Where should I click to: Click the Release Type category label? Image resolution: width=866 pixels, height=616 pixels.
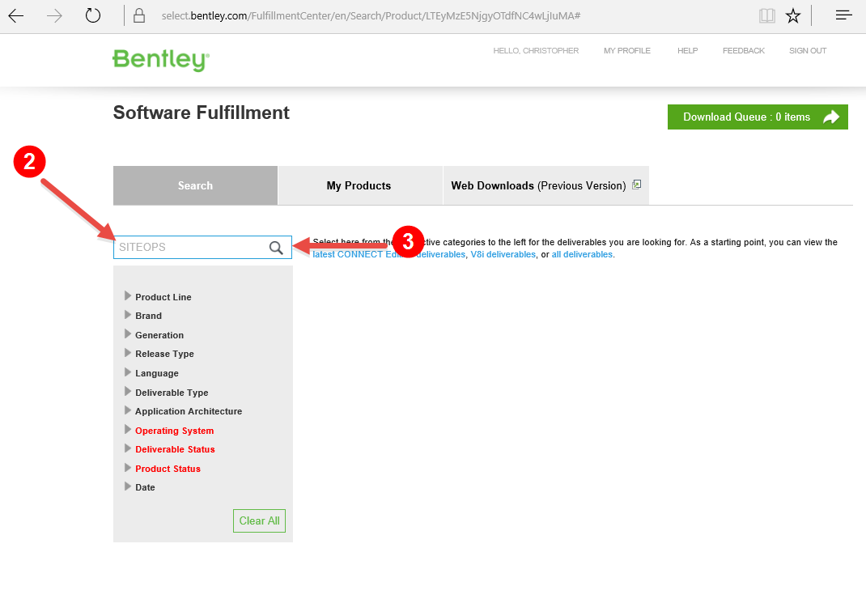tap(164, 354)
